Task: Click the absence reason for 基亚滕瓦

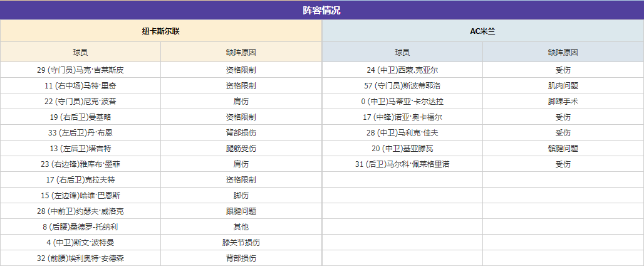Action: tap(563, 149)
